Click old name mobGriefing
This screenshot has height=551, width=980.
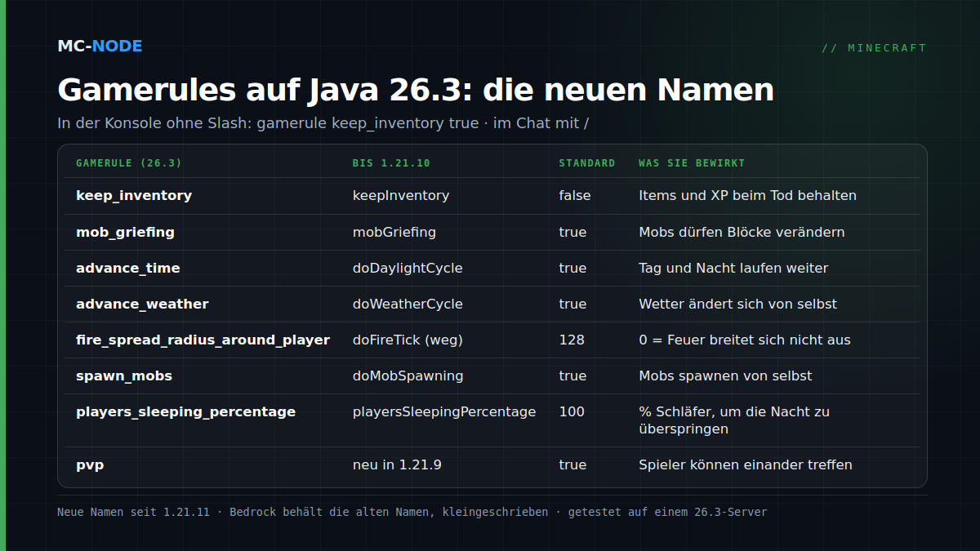tap(394, 232)
